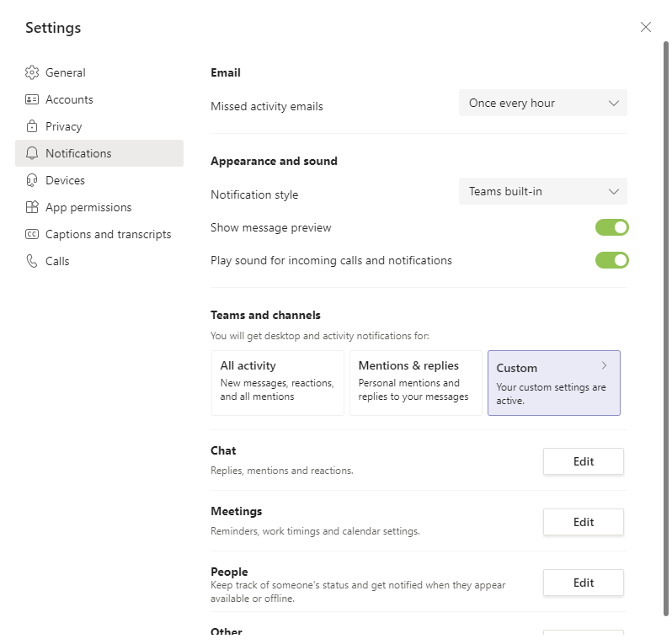The image size is (672, 644).
Task: Click the Privacy lock icon
Action: coord(32,126)
